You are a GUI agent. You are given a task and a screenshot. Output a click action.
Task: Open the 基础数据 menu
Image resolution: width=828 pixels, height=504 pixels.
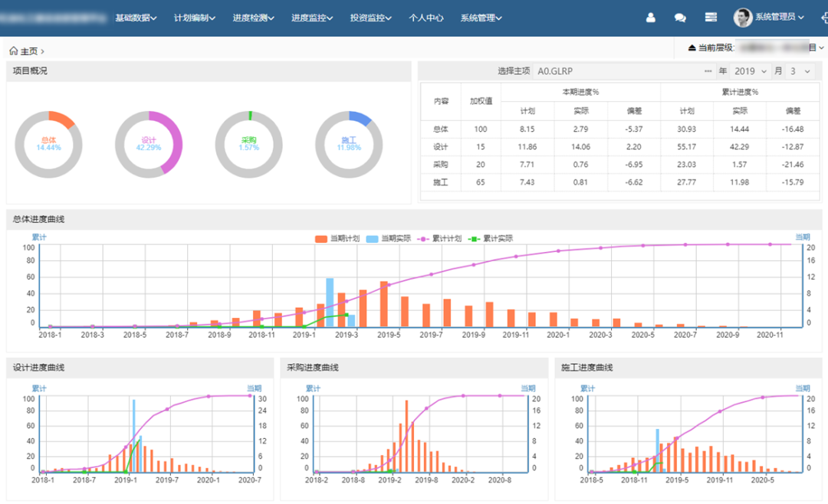[136, 18]
